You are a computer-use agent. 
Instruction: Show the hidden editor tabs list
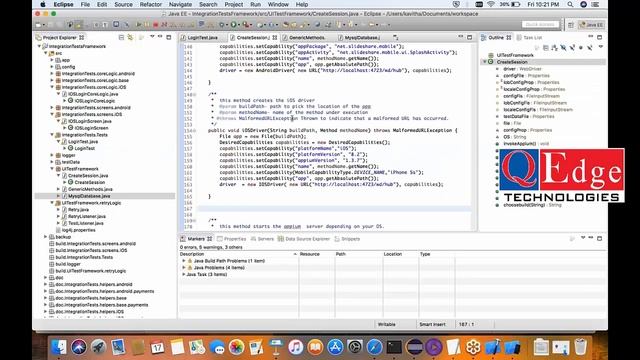[x=396, y=38]
